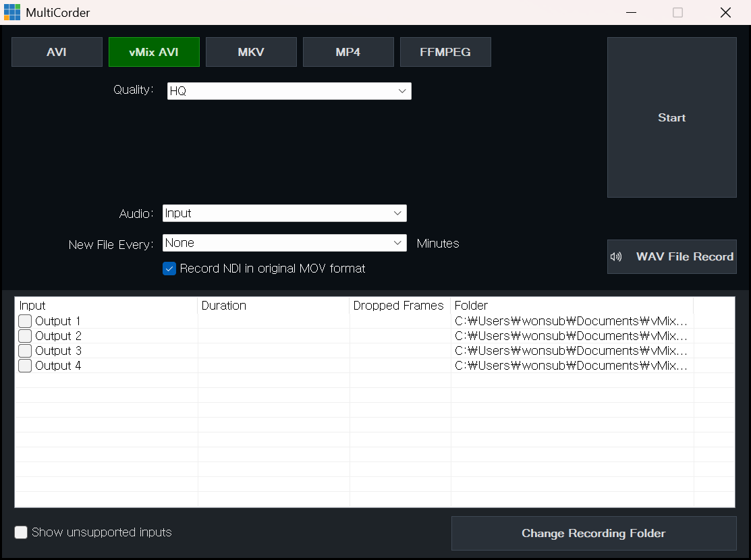Minimize the MultiCorder window
Screen dimensions: 751x560
click(632, 12)
